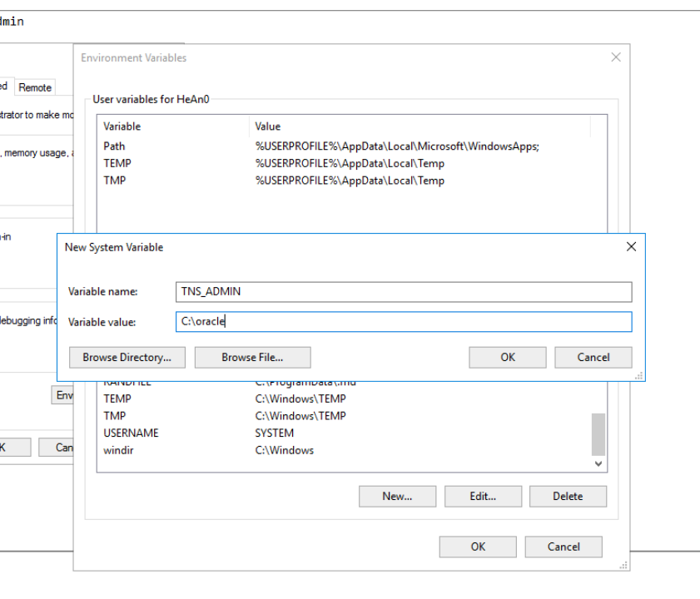Close the New System Variable dialog

pyautogui.click(x=631, y=247)
